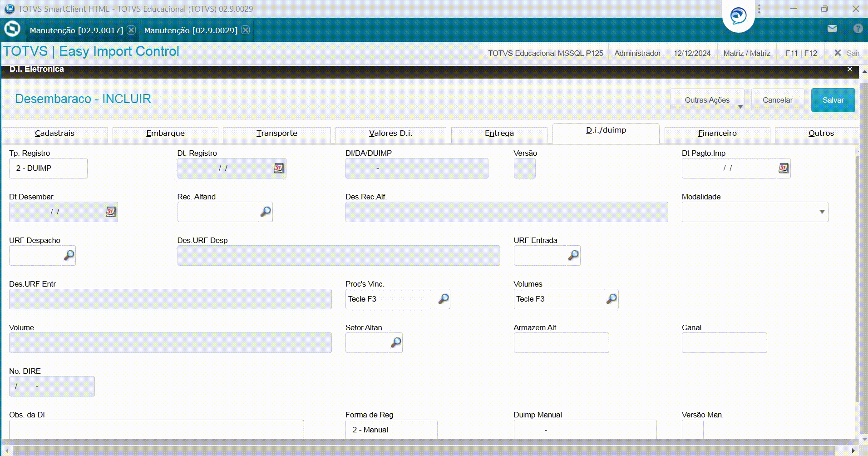Viewport: 868px width, 456px height.
Task: Open the three-dot options menu
Action: 759,9
